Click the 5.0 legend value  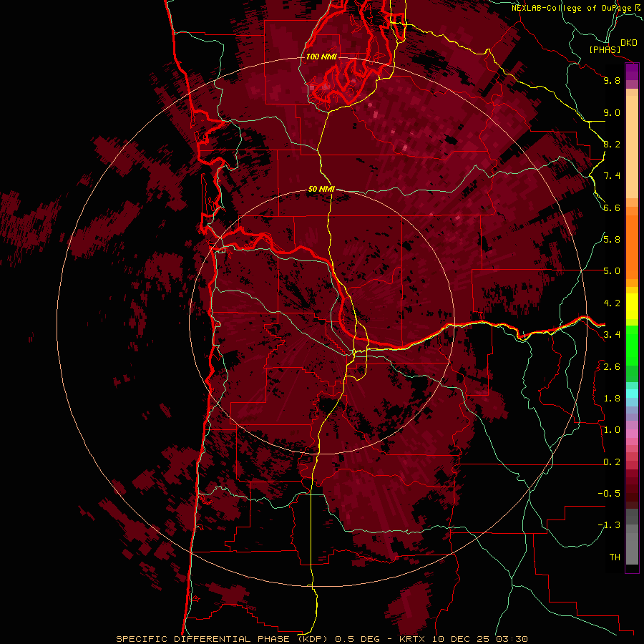(612, 271)
